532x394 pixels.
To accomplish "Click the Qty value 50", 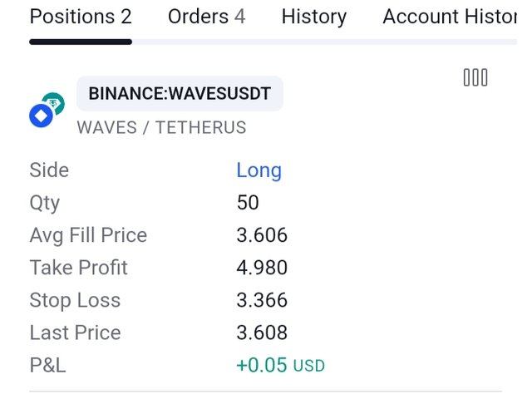I will 248,203.
